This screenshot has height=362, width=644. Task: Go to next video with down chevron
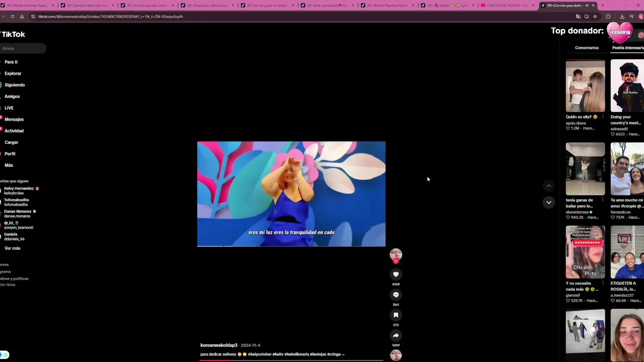(x=549, y=202)
